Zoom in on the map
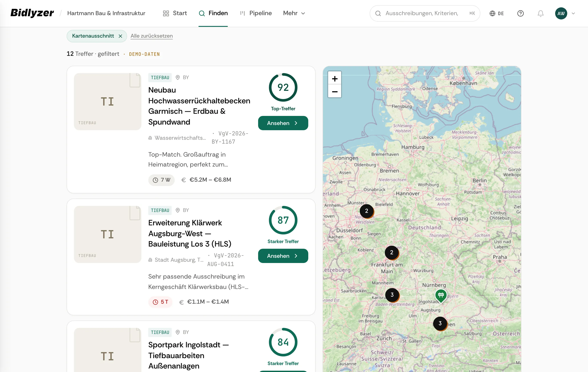588x372 pixels. [x=334, y=79]
